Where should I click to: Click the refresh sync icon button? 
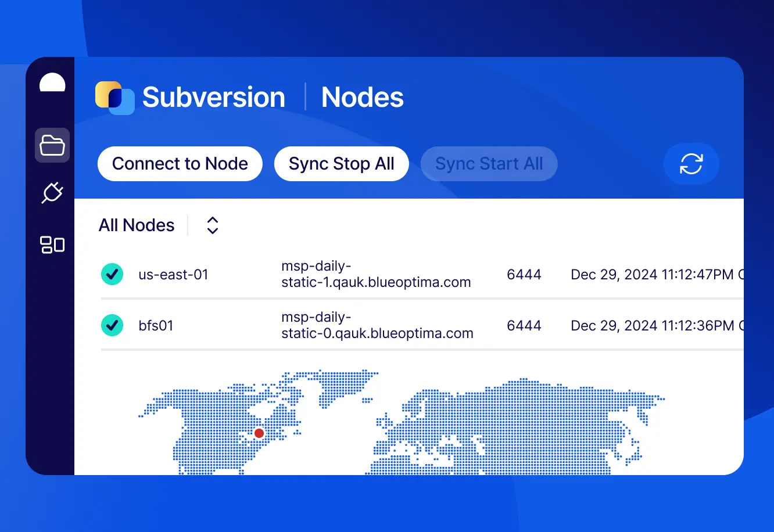(x=691, y=164)
